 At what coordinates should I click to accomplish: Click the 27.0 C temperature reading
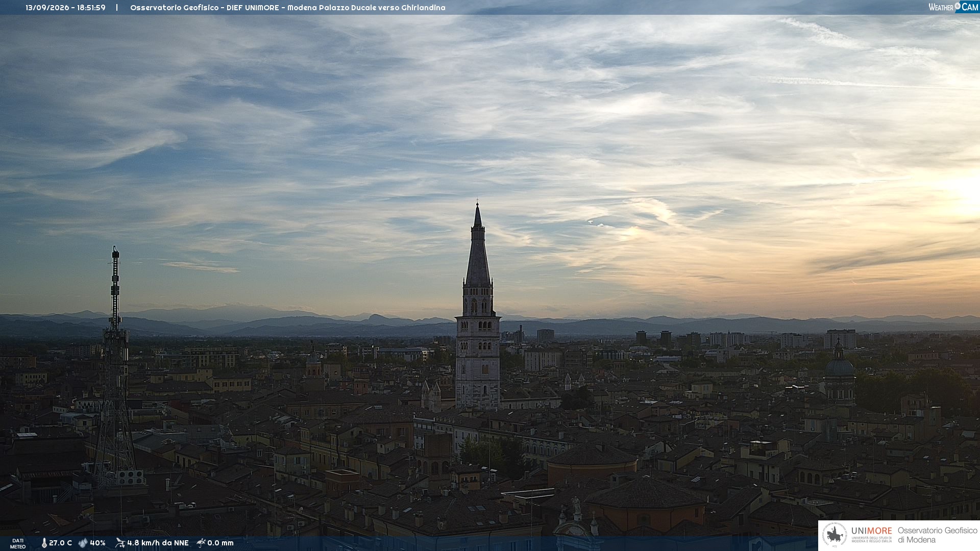click(x=60, y=543)
